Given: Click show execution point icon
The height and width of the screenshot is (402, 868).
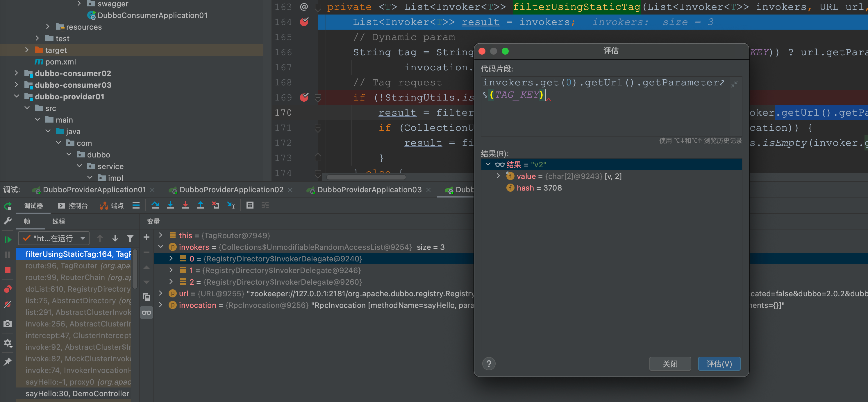Looking at the screenshot, I should pyautogui.click(x=136, y=205).
